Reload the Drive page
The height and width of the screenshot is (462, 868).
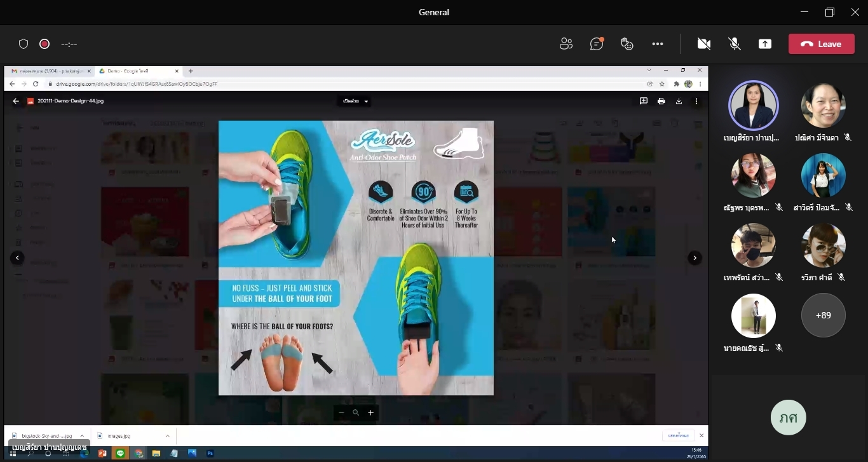pos(36,84)
